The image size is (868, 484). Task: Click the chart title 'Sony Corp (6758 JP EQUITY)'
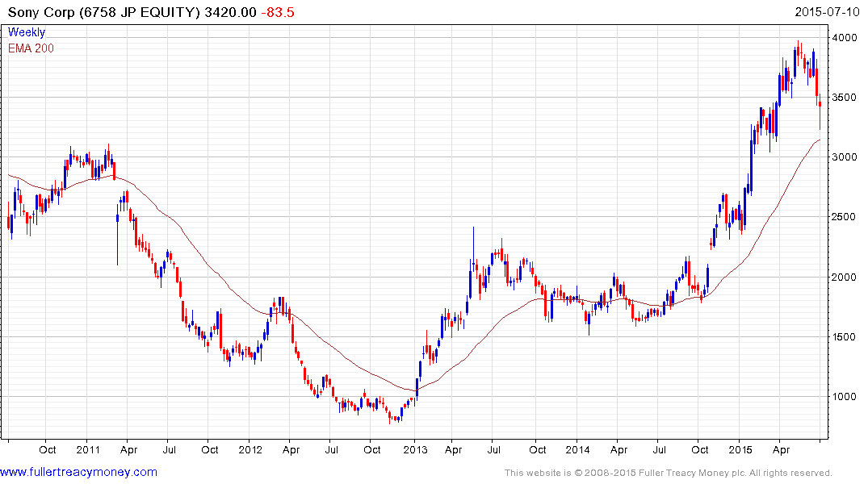click(x=103, y=11)
